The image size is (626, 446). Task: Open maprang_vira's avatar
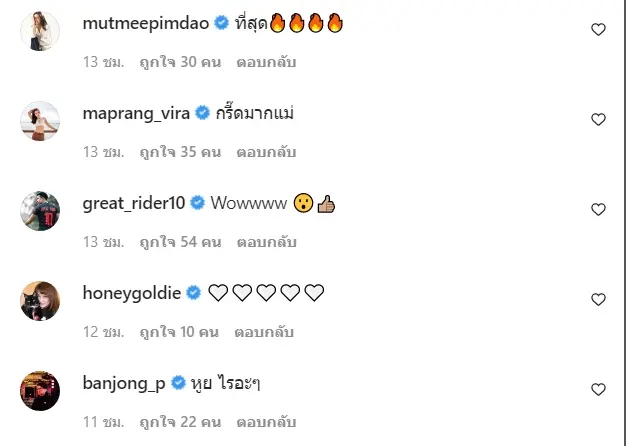(40, 121)
